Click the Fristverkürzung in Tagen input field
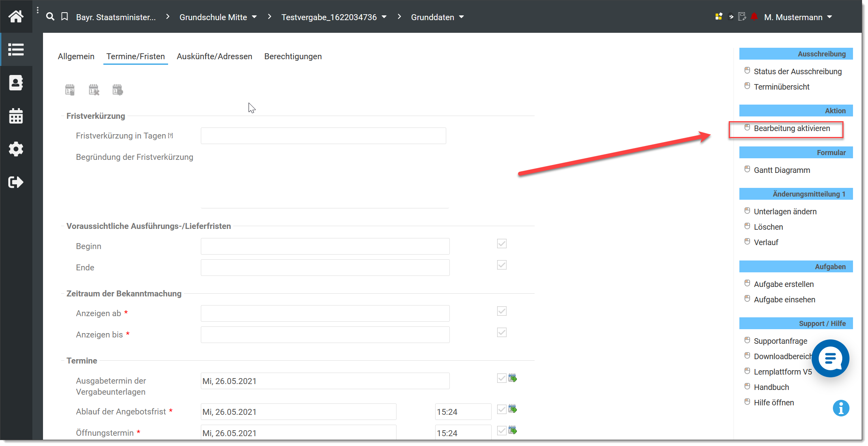Screen dimensions: 868x446 pyautogui.click(x=324, y=136)
